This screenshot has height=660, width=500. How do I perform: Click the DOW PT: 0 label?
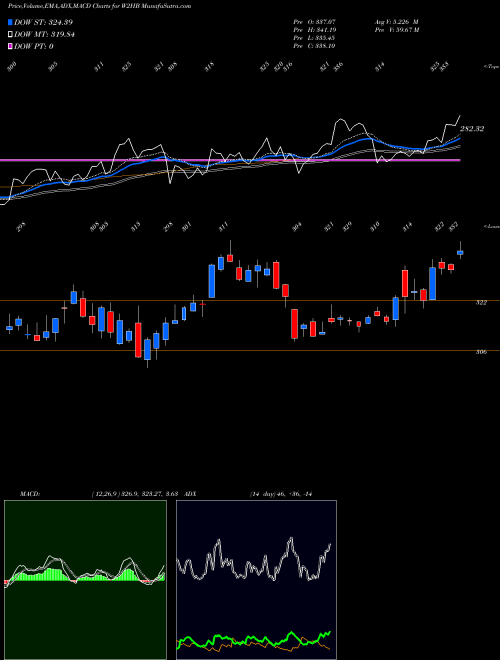click(x=34, y=46)
